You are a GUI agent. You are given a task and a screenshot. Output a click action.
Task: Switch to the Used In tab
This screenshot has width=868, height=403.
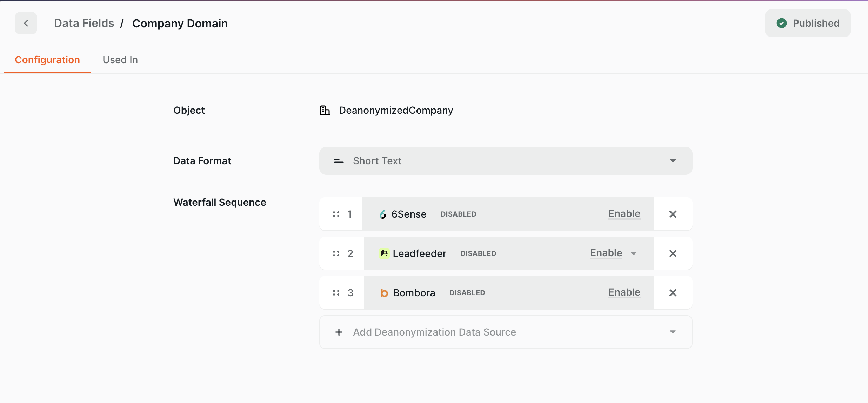120,60
